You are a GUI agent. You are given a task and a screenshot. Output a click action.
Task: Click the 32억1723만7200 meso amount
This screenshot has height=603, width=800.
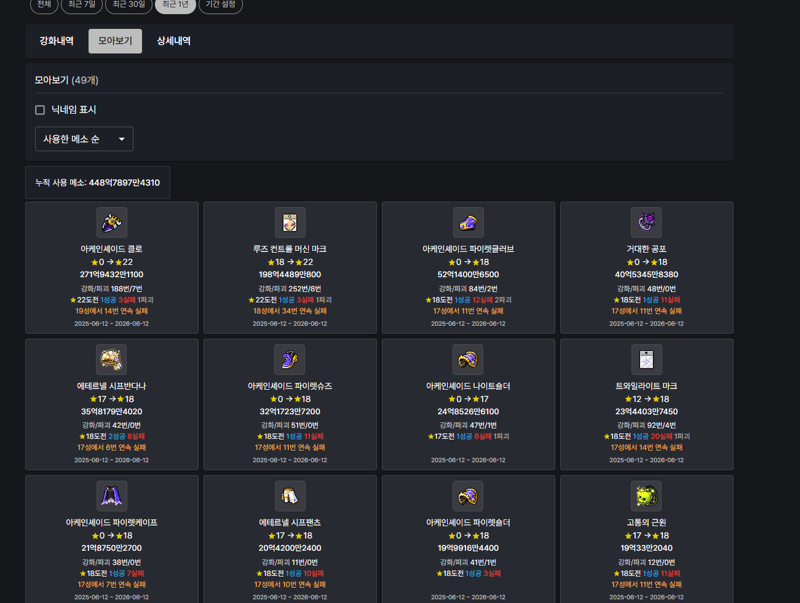point(290,412)
